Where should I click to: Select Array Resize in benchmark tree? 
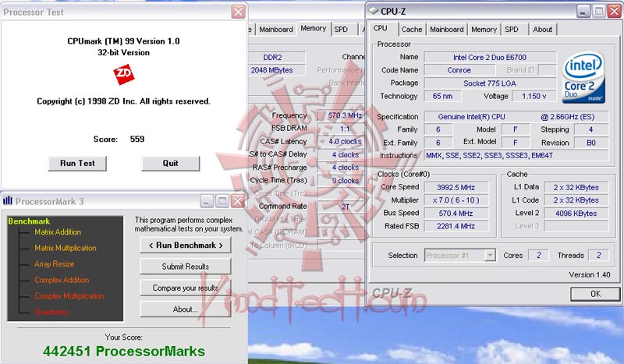pos(54,263)
